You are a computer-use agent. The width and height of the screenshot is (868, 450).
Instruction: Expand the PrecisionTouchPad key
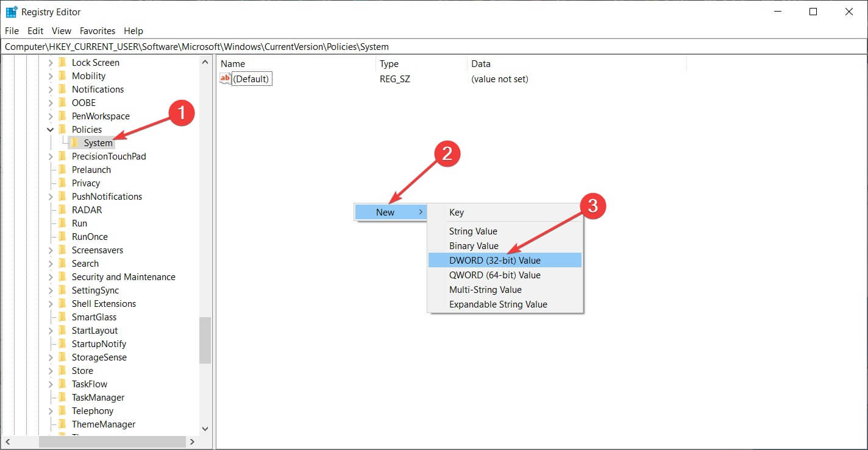coord(51,156)
